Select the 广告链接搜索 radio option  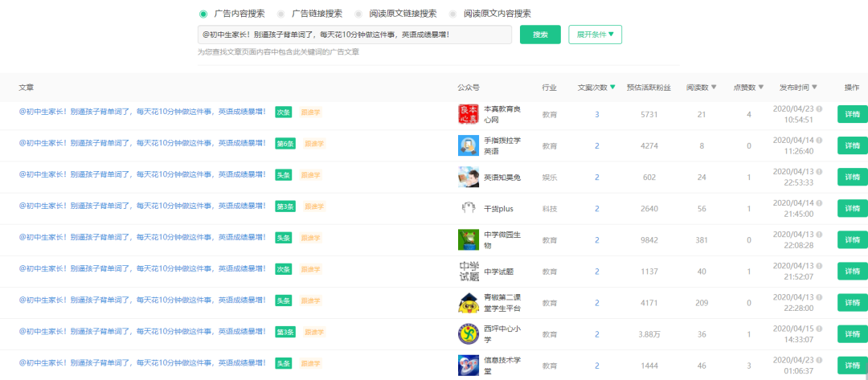(280, 14)
